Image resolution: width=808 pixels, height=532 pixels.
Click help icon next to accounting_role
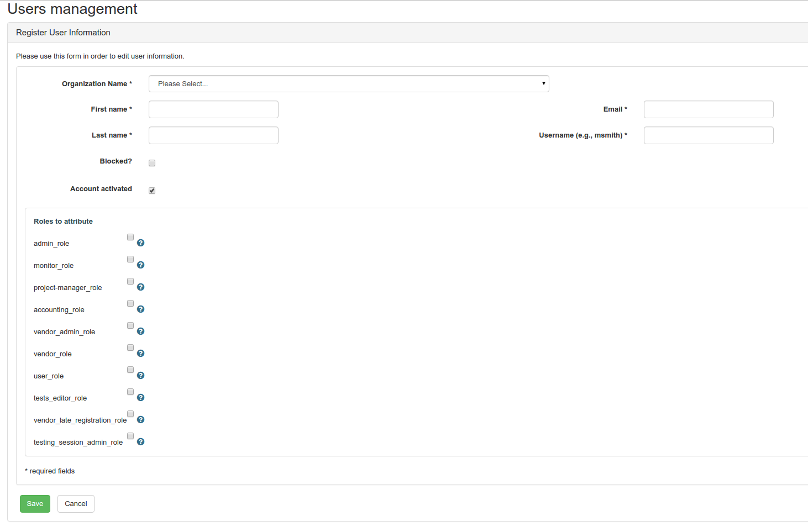click(141, 309)
